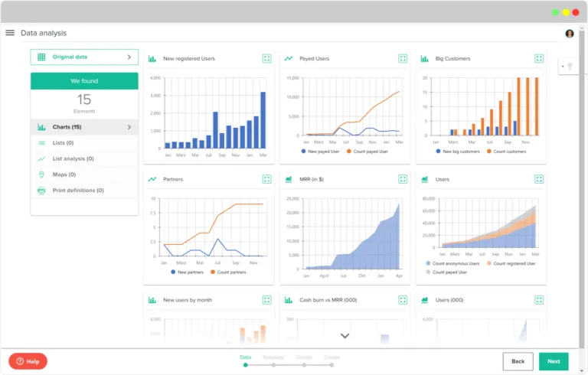
Task: Expand Partners chart fullscreen
Action: tap(266, 179)
